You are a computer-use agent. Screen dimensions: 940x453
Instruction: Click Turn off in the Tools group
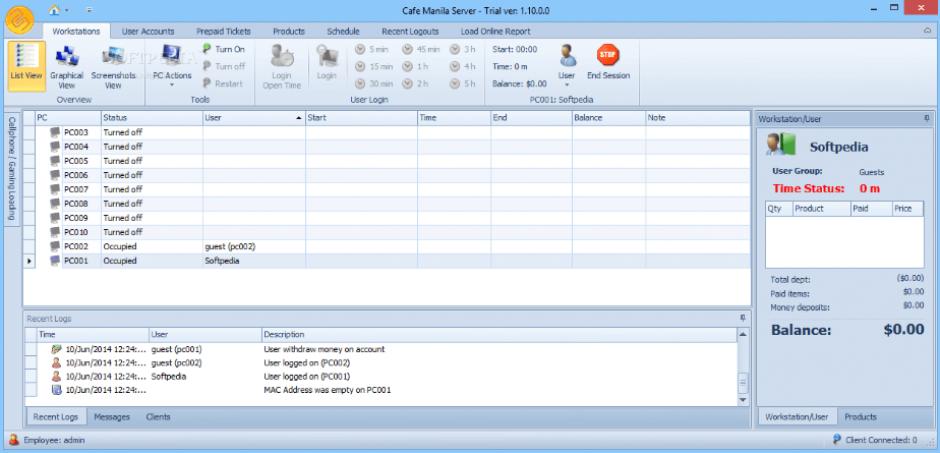point(224,67)
